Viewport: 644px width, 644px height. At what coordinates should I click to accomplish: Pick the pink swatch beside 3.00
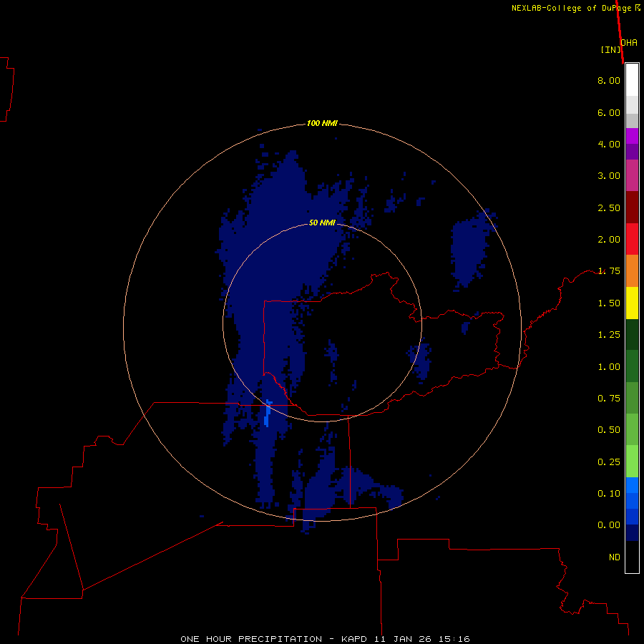632,175
